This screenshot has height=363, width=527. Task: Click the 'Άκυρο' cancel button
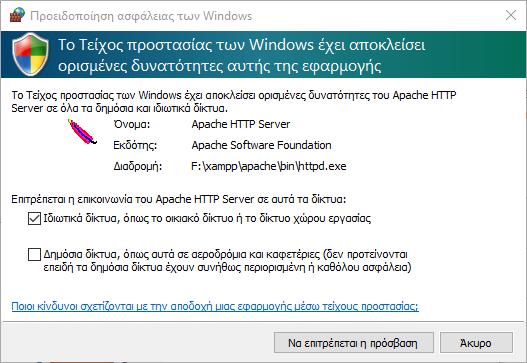476,343
